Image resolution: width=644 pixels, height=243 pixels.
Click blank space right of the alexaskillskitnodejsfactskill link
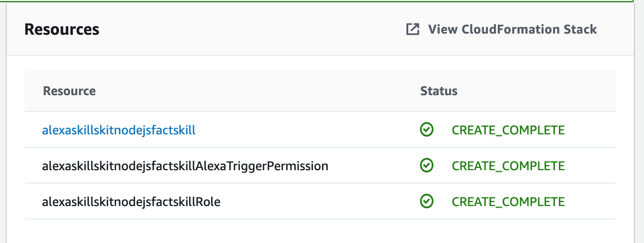[302, 130]
